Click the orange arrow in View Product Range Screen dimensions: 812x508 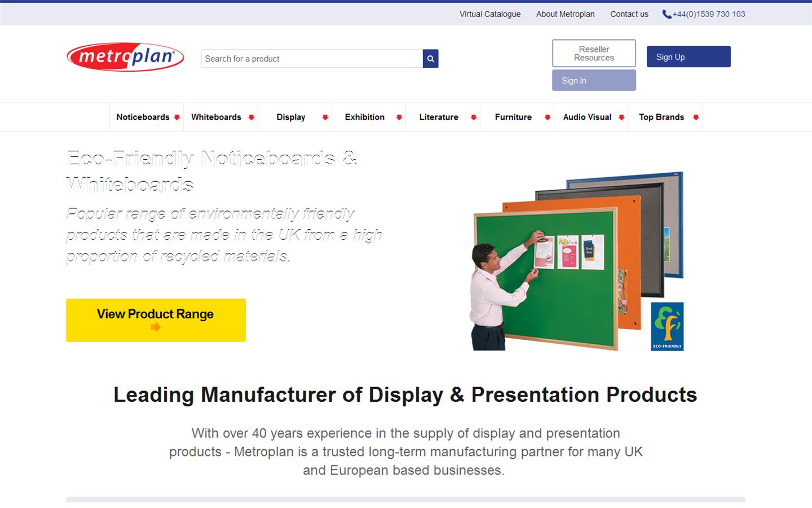pyautogui.click(x=156, y=327)
